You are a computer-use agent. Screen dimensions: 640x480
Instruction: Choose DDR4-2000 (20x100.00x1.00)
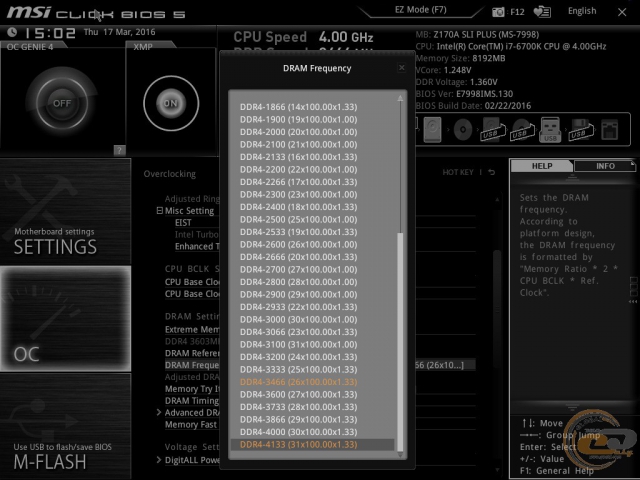coord(298,132)
